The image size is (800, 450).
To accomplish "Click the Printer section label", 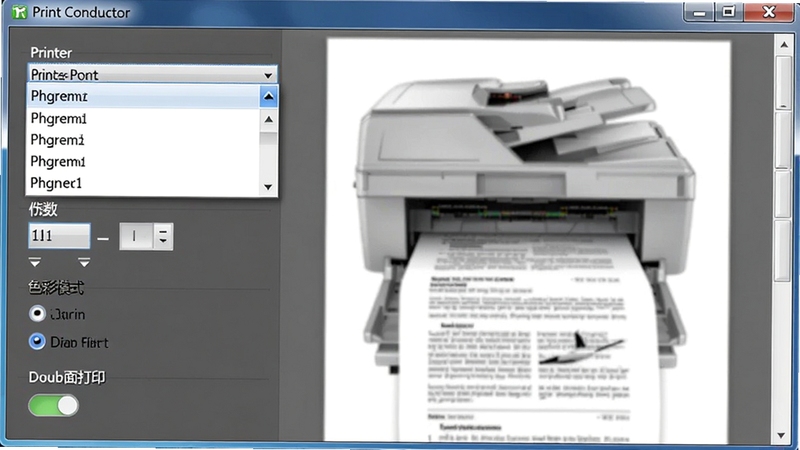I will [51, 53].
